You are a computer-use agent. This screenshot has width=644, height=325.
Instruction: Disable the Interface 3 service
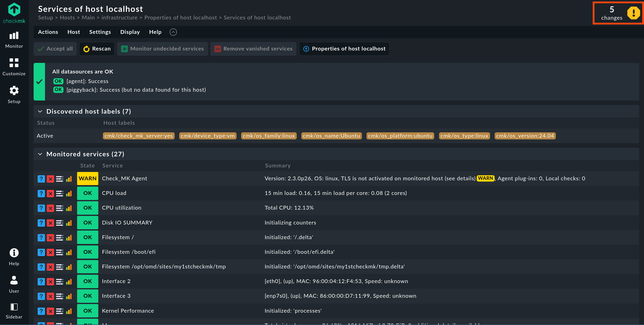coord(51,296)
